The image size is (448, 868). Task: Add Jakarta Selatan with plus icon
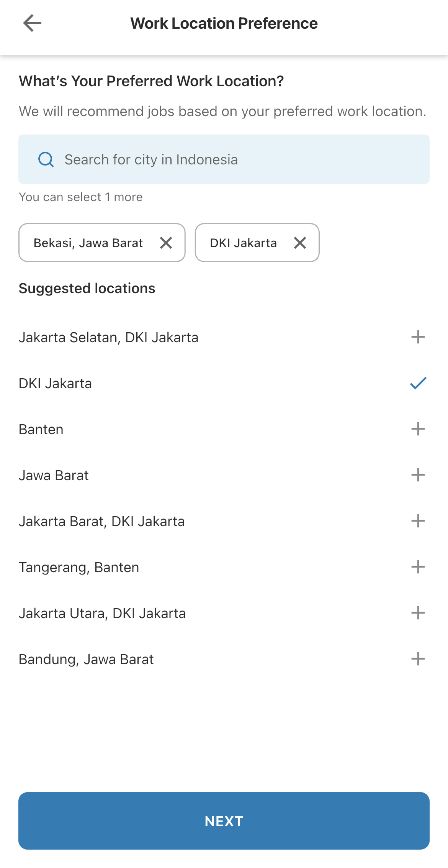point(418,337)
